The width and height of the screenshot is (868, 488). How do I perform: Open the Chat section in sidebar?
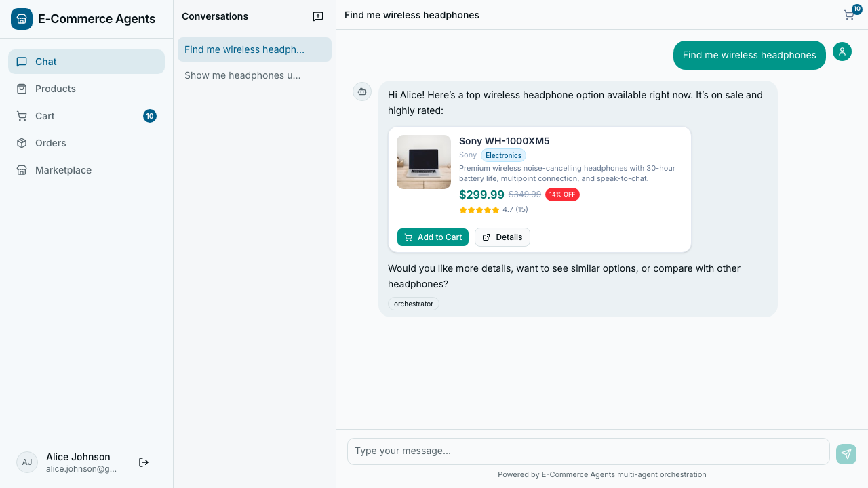tap(86, 62)
